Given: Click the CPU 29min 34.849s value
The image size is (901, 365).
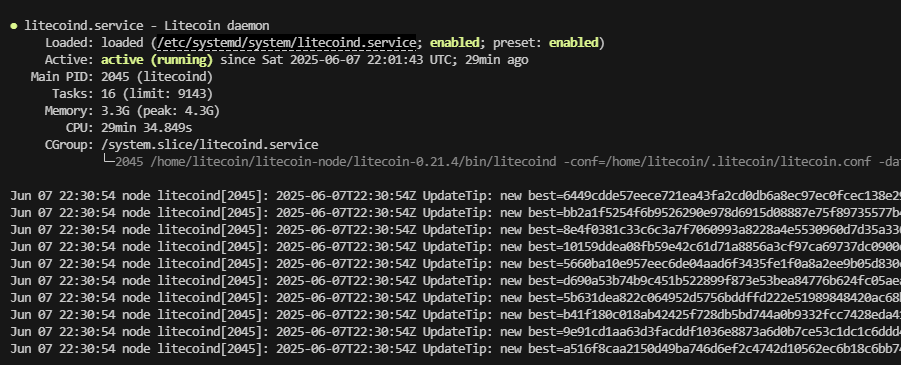Looking at the screenshot, I should coord(147,128).
